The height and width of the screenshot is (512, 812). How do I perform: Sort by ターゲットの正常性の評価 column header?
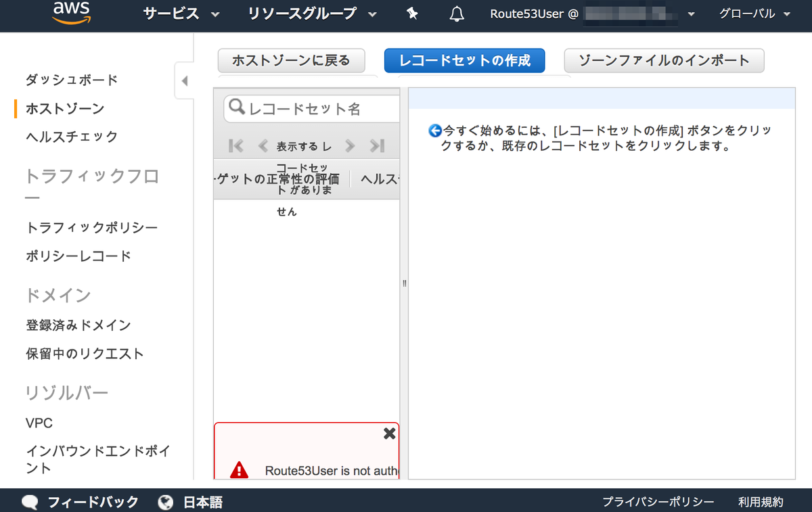click(x=276, y=179)
